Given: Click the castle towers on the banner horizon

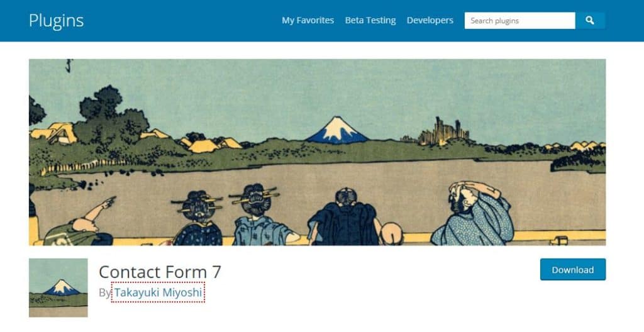Looking at the screenshot, I should (x=443, y=131).
